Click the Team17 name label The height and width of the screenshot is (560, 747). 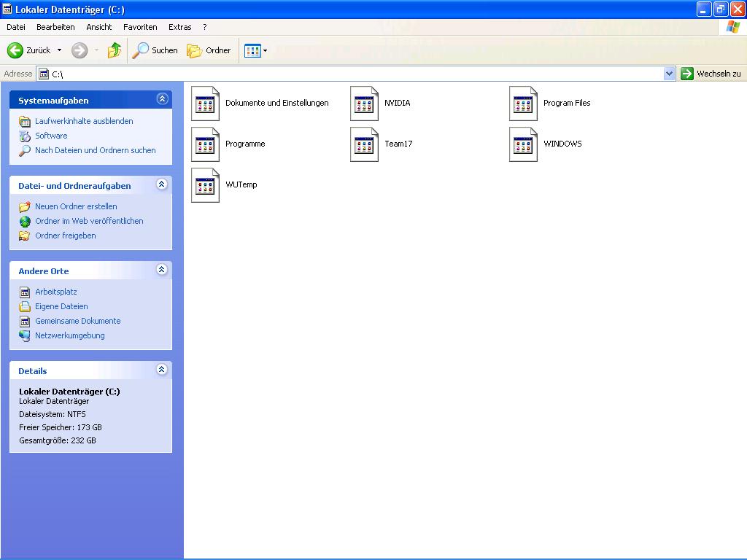(398, 144)
